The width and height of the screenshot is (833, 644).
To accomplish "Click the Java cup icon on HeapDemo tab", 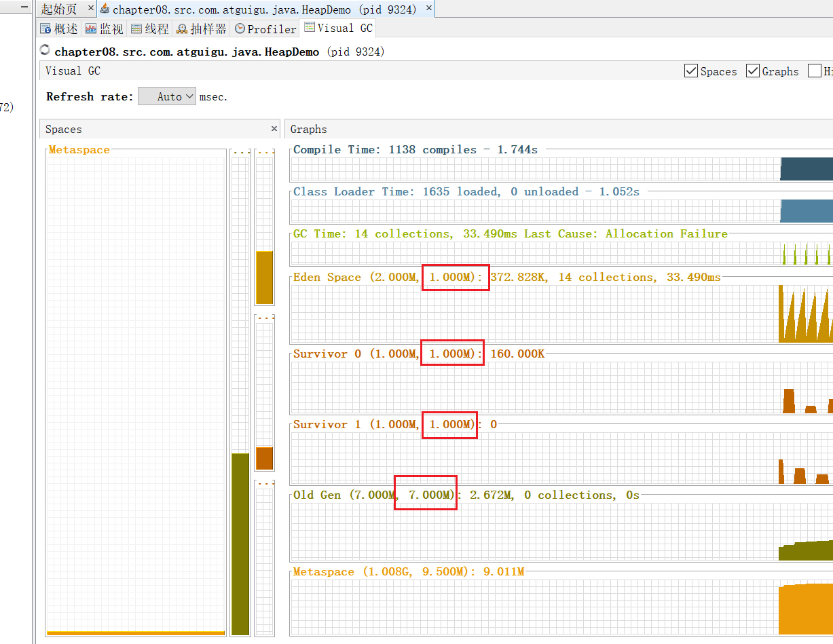I will point(105,9).
